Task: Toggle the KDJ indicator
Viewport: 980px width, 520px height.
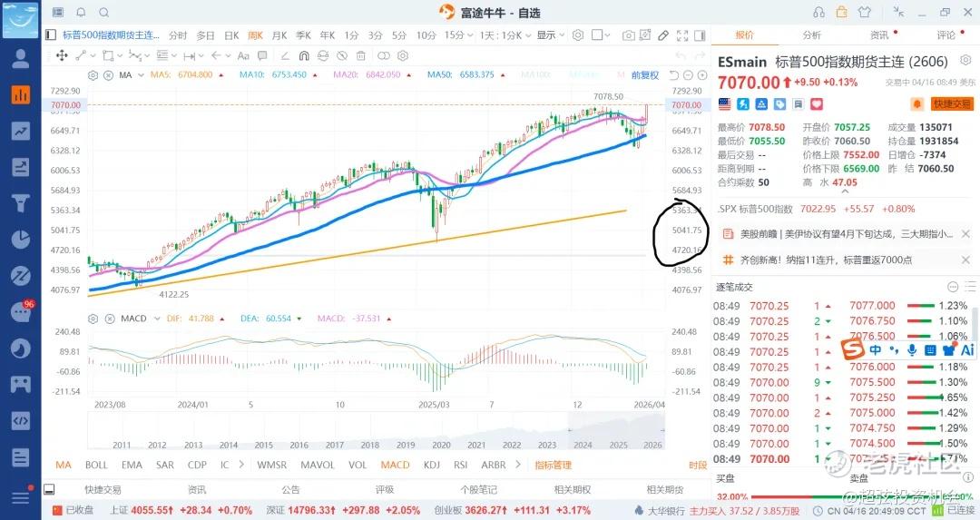Action: pos(432,465)
